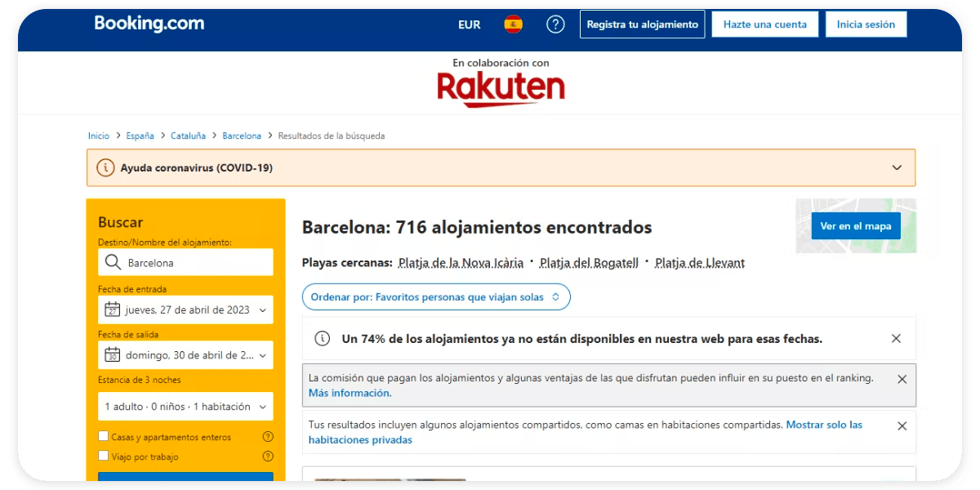Expand the Ayuda coronavirus banner
The width and height of the screenshot is (980, 490).
[x=897, y=167]
